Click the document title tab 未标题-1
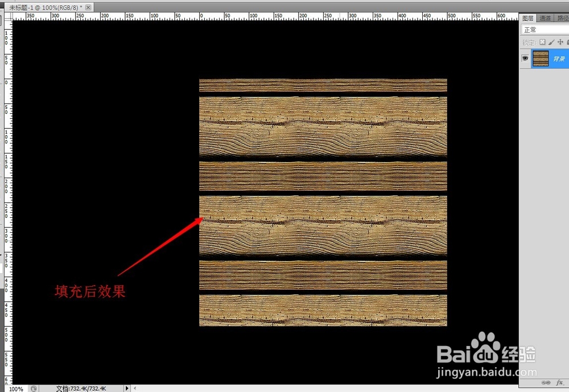The image size is (569, 392). [34, 8]
